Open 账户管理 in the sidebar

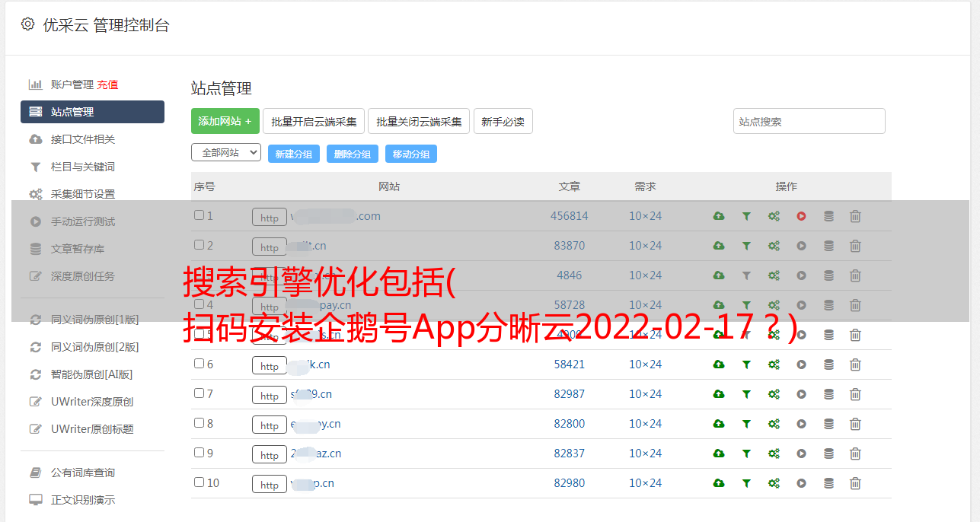[72, 84]
